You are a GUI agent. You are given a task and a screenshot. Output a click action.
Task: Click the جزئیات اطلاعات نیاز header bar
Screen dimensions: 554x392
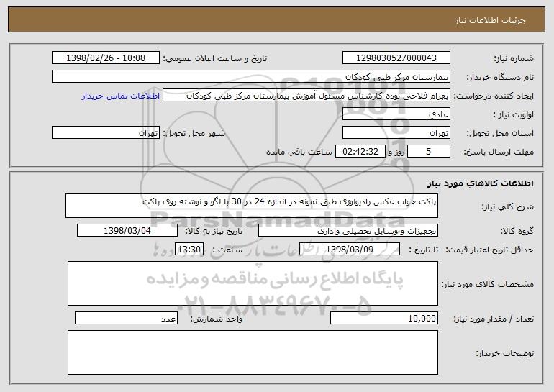[277, 19]
